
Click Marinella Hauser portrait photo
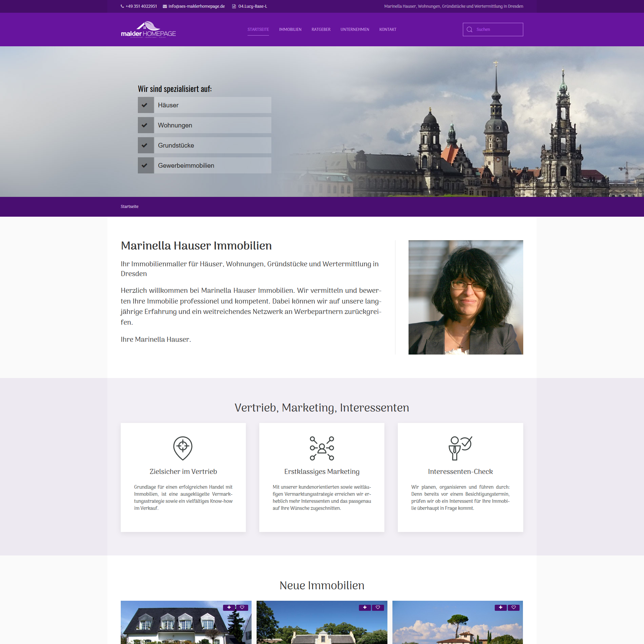tap(466, 297)
